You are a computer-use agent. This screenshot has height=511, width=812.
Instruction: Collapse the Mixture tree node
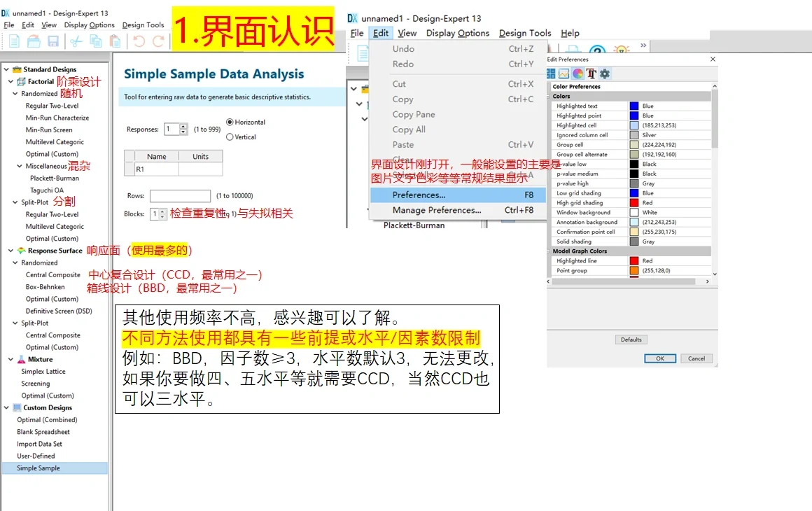point(10,359)
